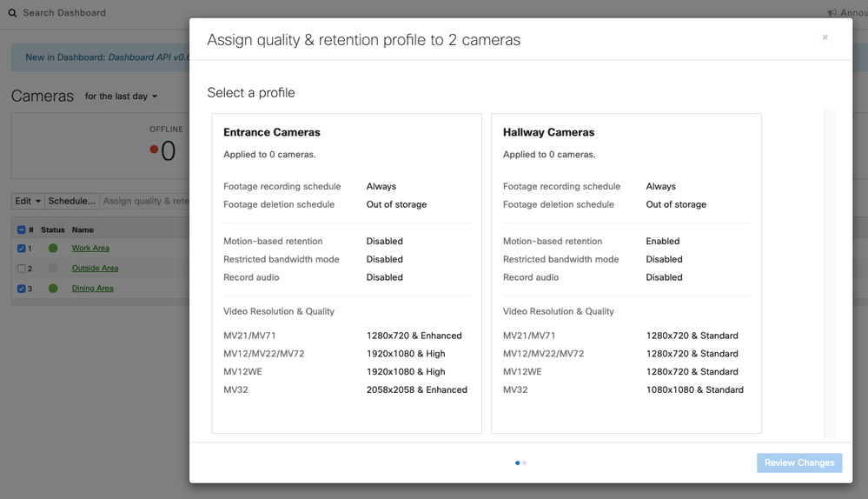Select the Hallway Cameras profile card
The width and height of the screenshot is (868, 499).
(626, 273)
